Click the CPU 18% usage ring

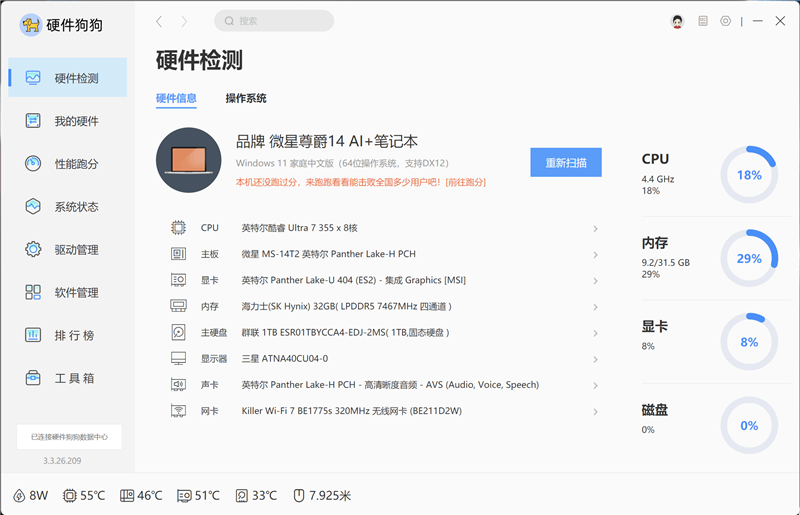pos(749,175)
